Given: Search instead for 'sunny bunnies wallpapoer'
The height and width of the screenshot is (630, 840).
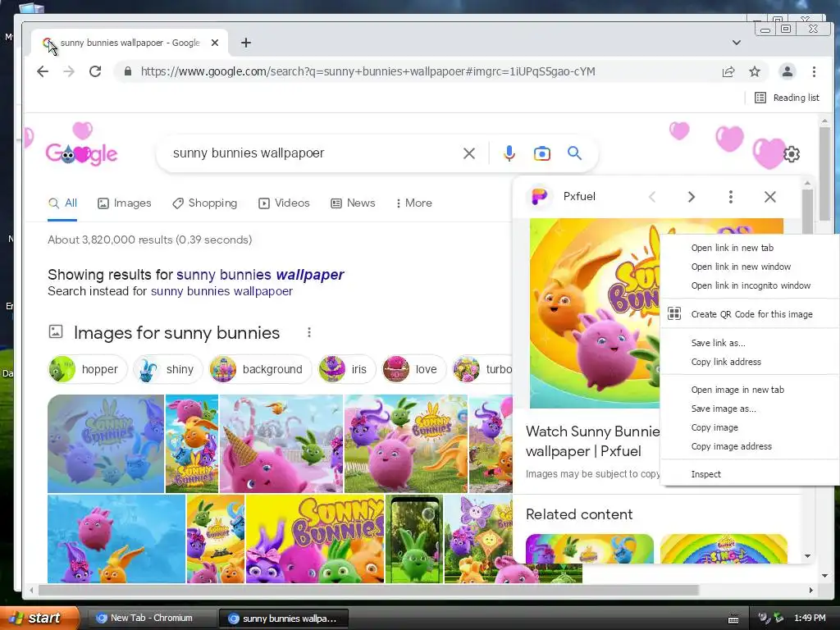Looking at the screenshot, I should (x=221, y=291).
